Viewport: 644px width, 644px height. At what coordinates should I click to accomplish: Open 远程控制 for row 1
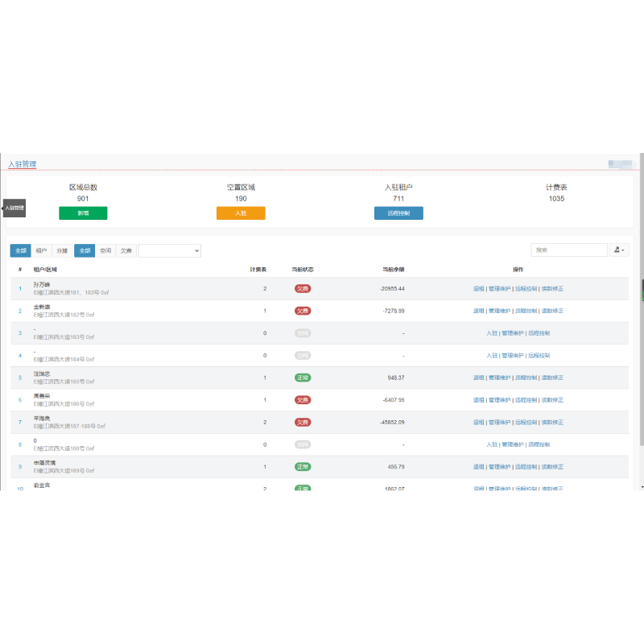[x=526, y=289]
